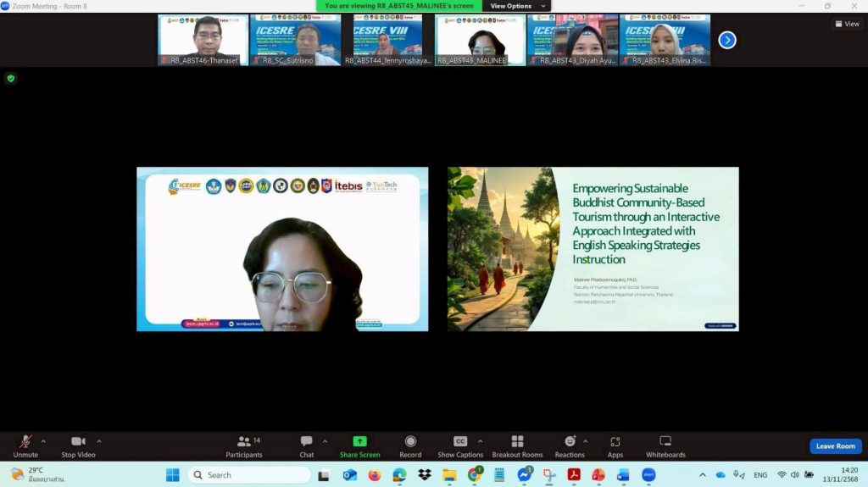Expand audio options arrow beside Unmute
The image size is (868, 487).
pyautogui.click(x=44, y=441)
